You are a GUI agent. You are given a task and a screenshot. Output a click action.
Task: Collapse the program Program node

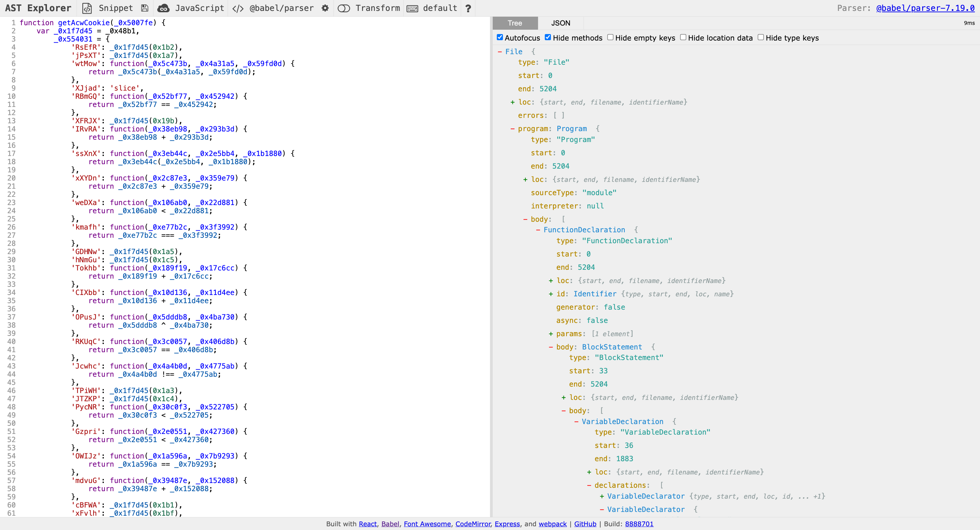(x=512, y=129)
